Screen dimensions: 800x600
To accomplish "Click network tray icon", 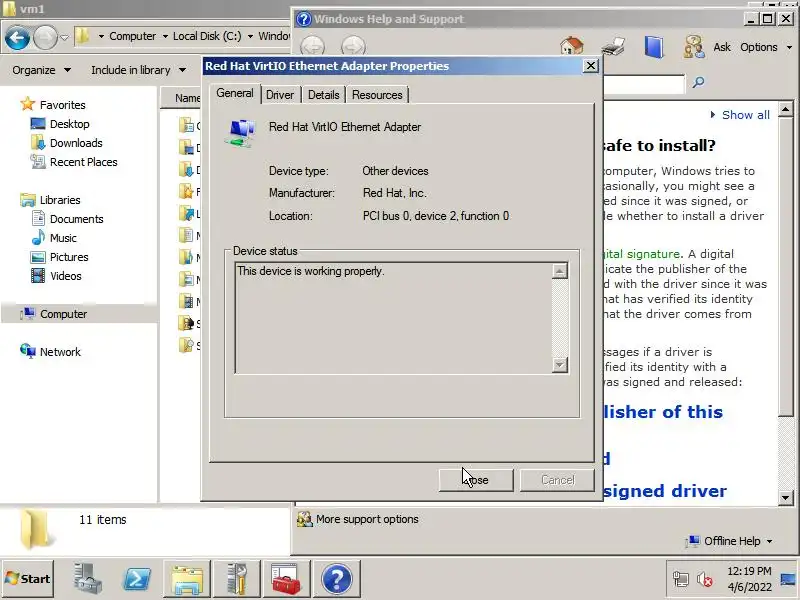I will (x=681, y=579).
